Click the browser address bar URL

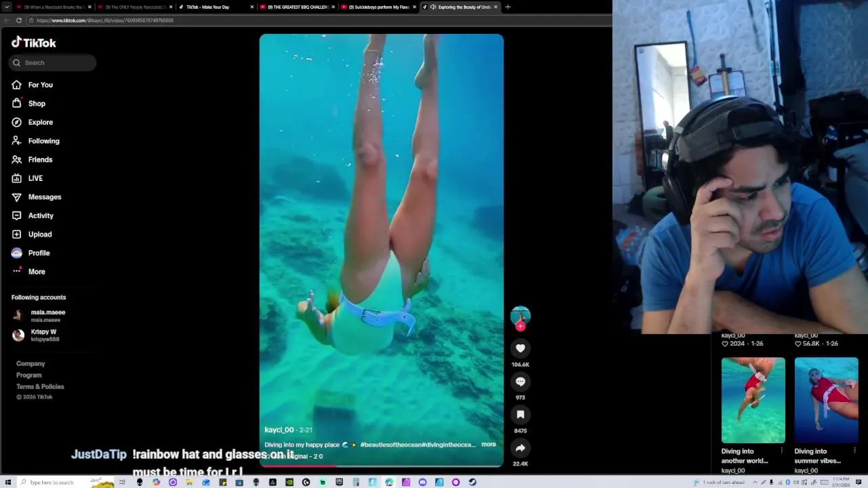click(105, 20)
